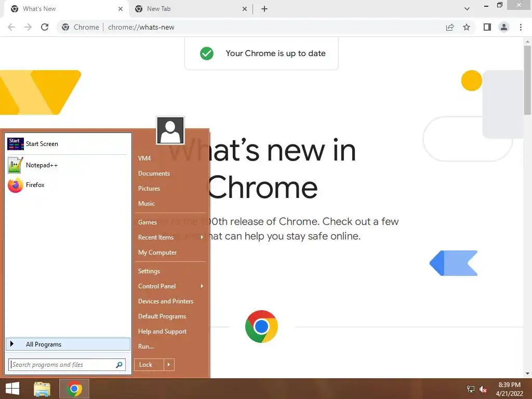Image resolution: width=532 pixels, height=399 pixels.
Task: Click the Chrome logo on the page
Action: pyautogui.click(x=261, y=326)
